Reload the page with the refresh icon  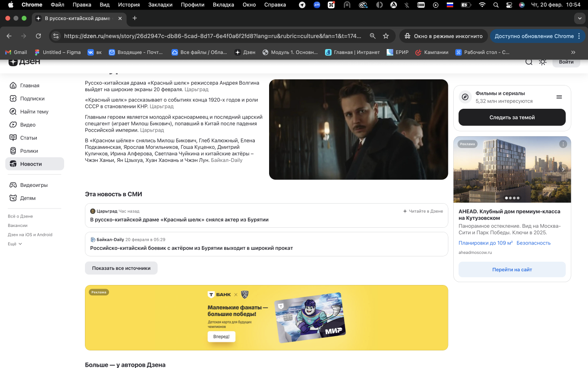(x=38, y=36)
